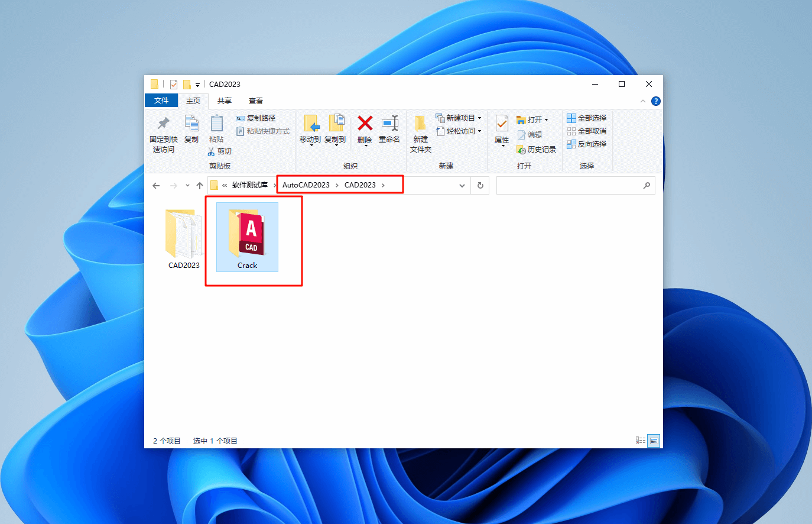Viewport: 812px width, 524px height.
Task: Open the 文件 (File) menu
Action: point(161,101)
